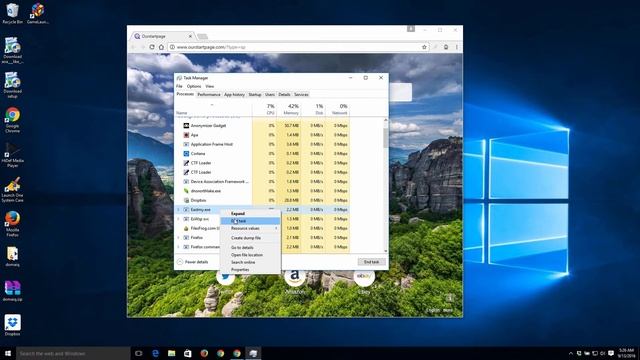Click the taskbar search box

click(73, 353)
